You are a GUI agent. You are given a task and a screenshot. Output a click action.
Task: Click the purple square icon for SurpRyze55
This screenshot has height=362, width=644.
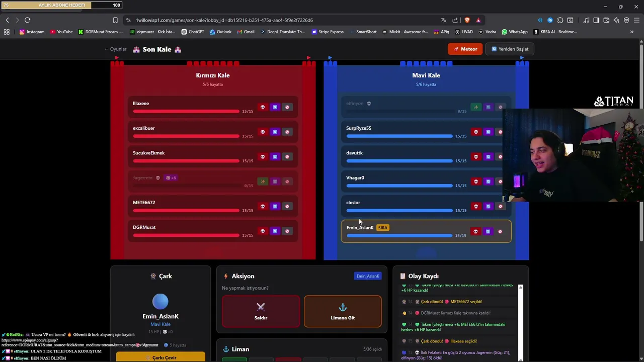[488, 132]
